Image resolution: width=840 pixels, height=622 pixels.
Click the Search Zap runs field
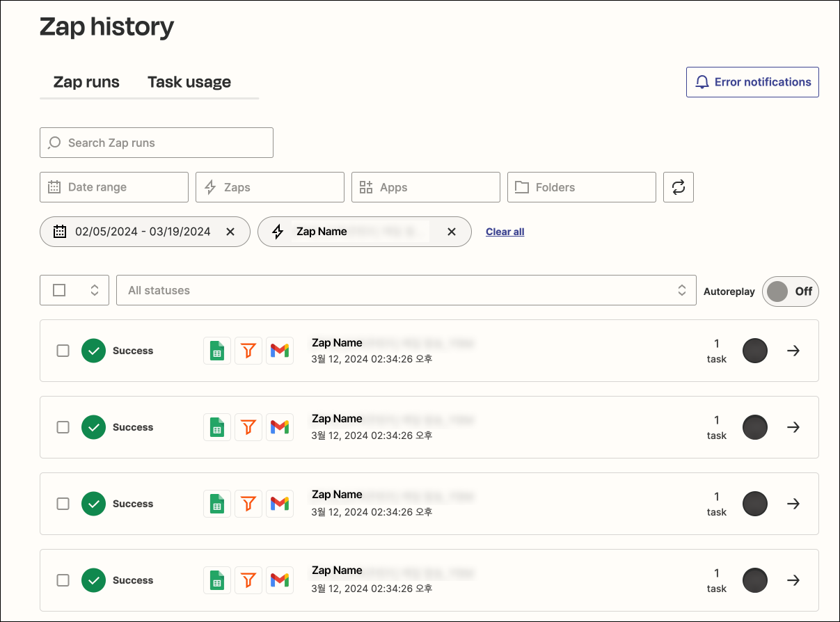(157, 143)
